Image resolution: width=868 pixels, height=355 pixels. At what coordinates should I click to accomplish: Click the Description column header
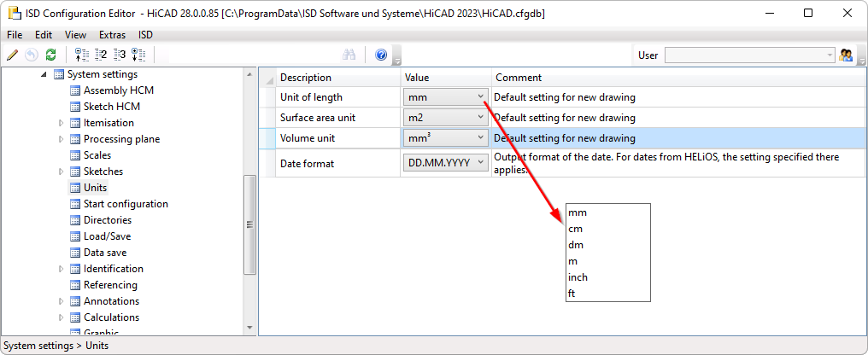click(337, 78)
